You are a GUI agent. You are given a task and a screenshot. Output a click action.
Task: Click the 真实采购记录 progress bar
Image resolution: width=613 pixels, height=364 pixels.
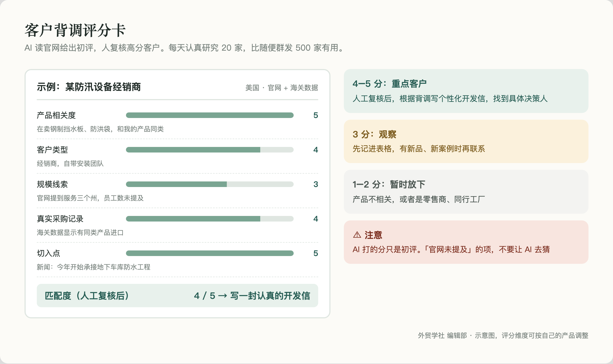[210, 219]
